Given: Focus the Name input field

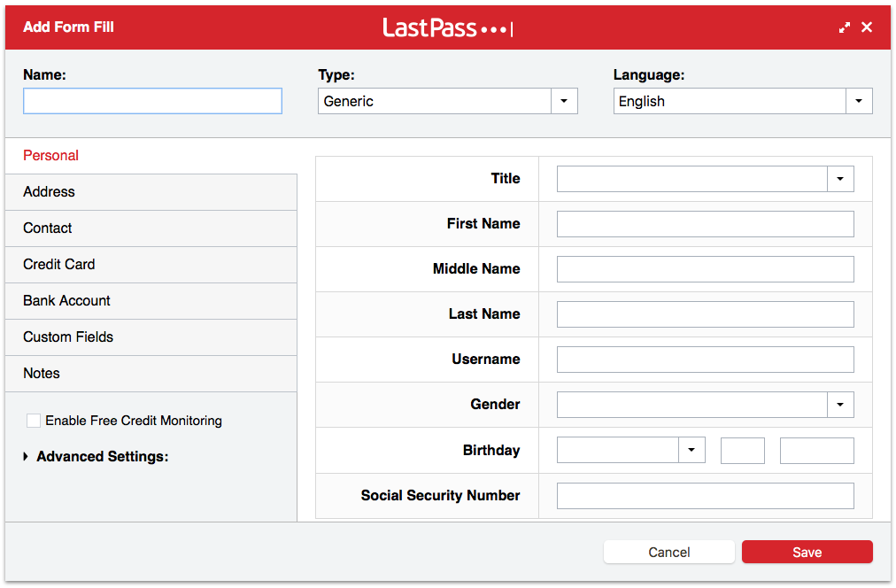Looking at the screenshot, I should tap(152, 101).
